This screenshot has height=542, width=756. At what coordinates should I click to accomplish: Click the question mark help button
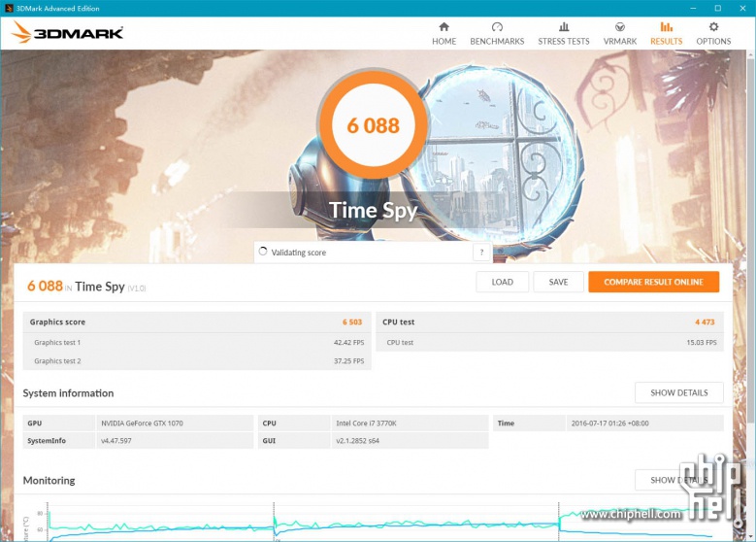pos(481,252)
